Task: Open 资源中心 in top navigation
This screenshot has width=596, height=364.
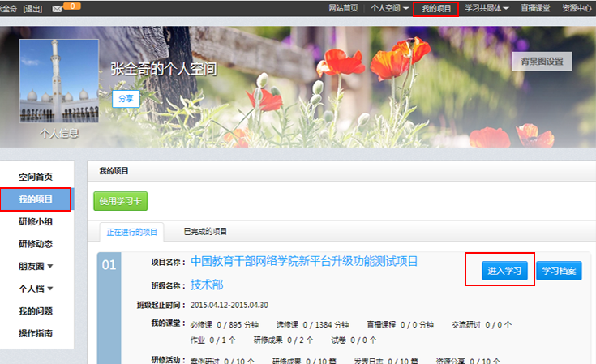Action: [x=577, y=8]
